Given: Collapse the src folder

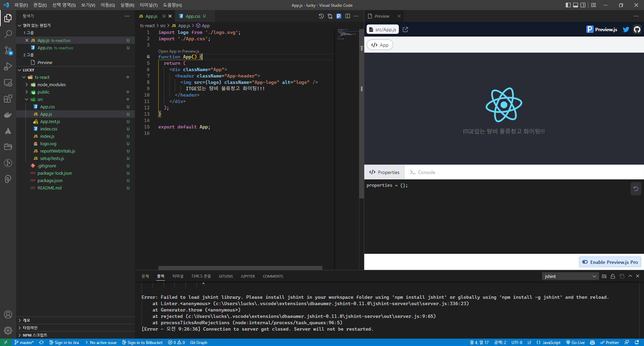Looking at the screenshot, I should click(27, 99).
